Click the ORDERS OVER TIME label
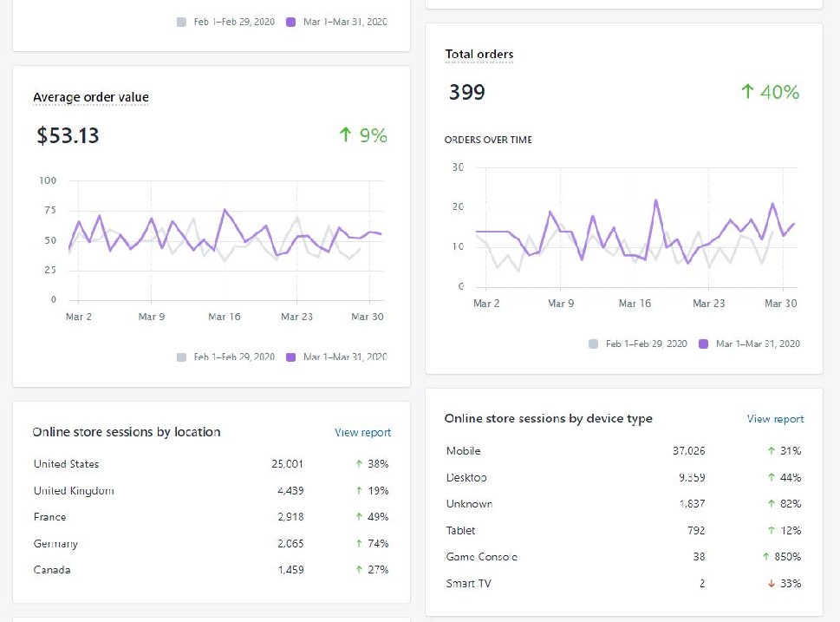This screenshot has width=840, height=622. pos(488,140)
